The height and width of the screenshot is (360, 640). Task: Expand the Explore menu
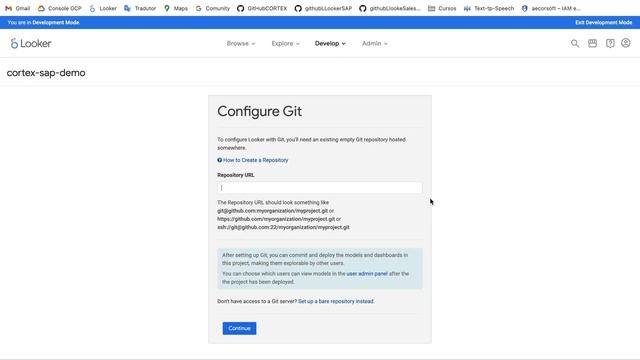(x=285, y=43)
